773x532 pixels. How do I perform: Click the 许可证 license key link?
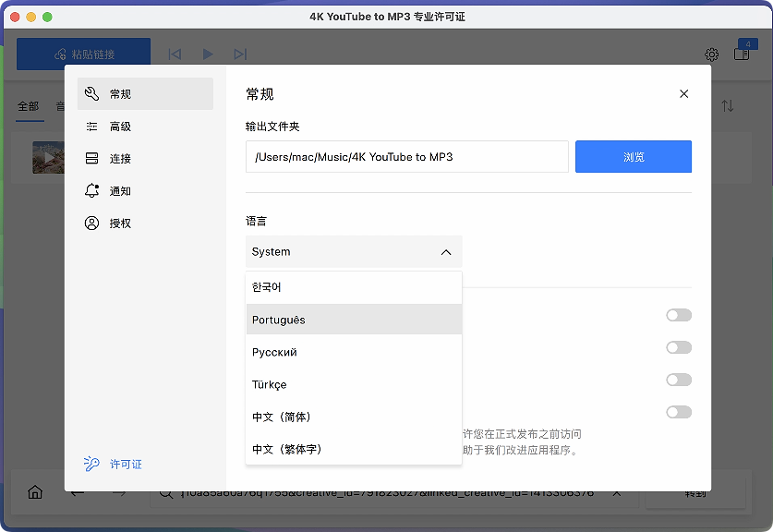pos(125,464)
